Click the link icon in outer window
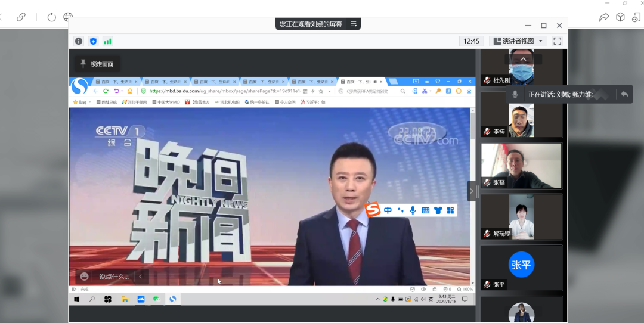Screen dimensions: 644x323 pos(21,17)
